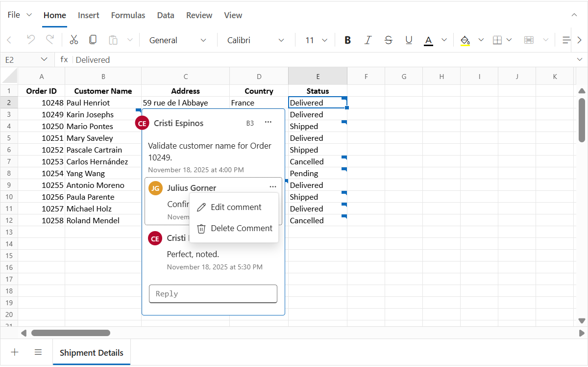Open fill color dropdown arrow
588x367 pixels.
(x=481, y=40)
